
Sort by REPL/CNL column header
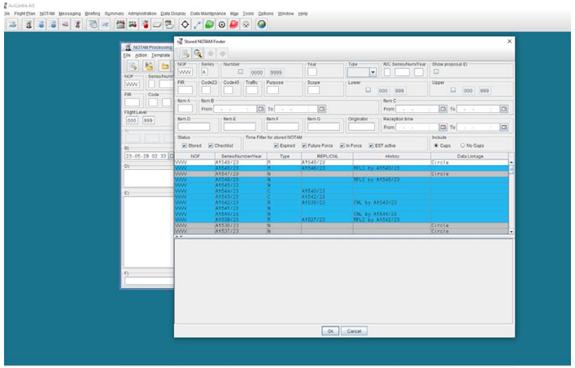tap(327, 156)
